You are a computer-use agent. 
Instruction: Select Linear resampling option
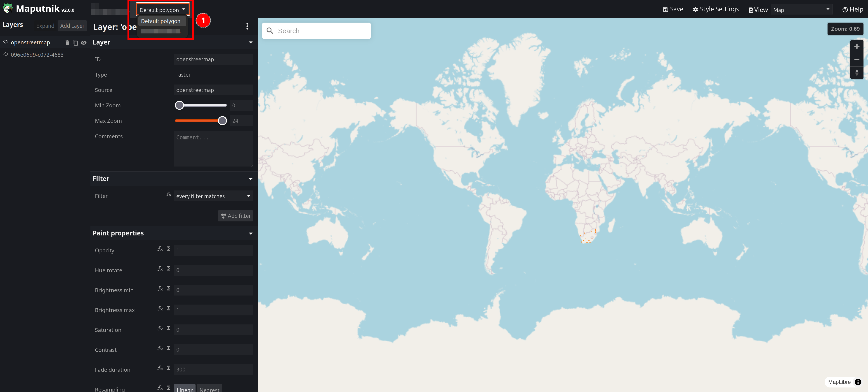(x=185, y=389)
